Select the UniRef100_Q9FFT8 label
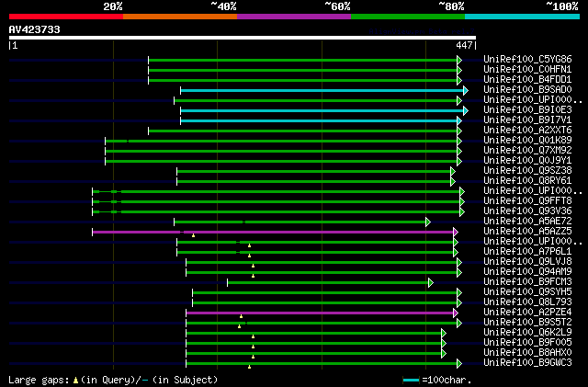 coord(527,200)
